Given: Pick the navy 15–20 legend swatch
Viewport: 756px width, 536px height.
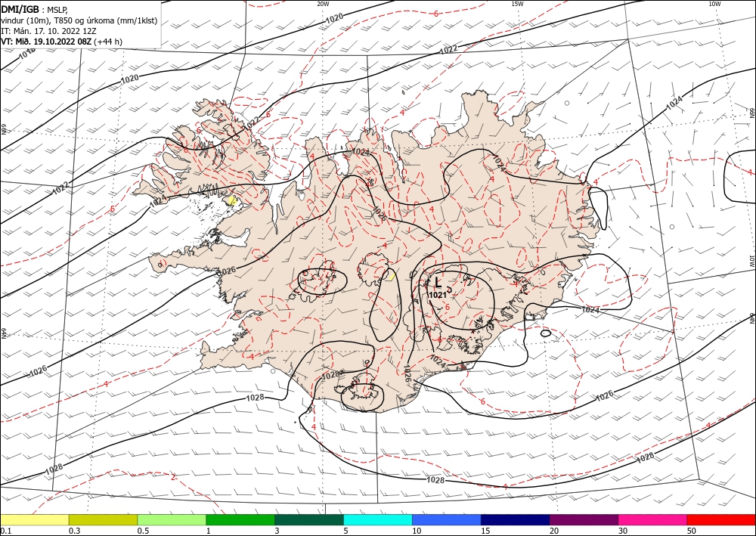Looking at the screenshot, I should [x=516, y=519].
